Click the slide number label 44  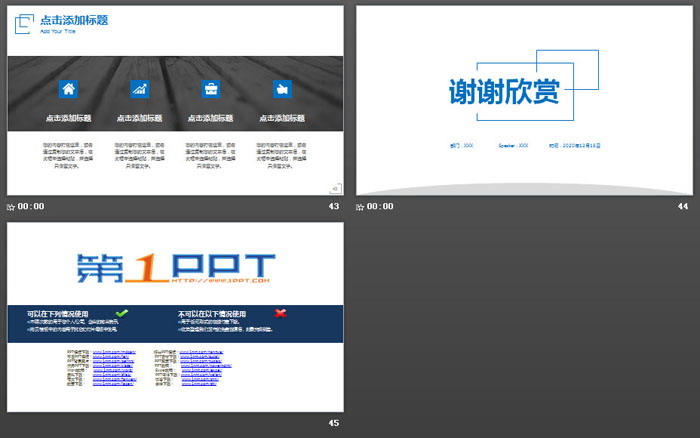(683, 206)
